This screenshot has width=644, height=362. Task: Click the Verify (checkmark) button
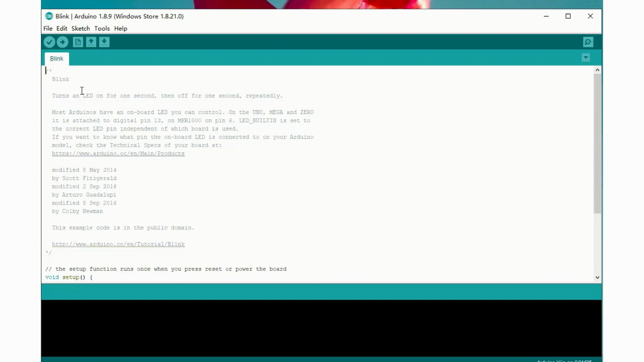click(x=49, y=42)
